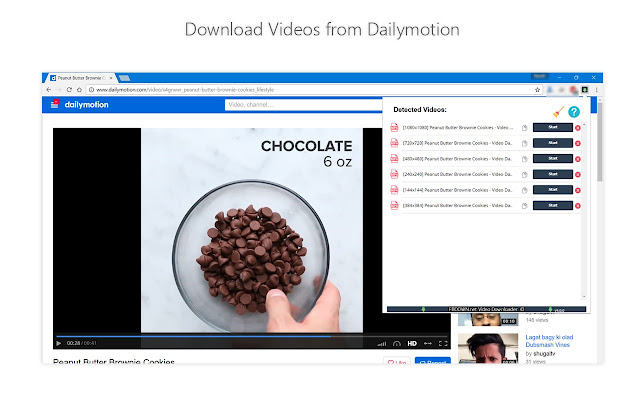Copy link icon for 240x240 video

(524, 175)
